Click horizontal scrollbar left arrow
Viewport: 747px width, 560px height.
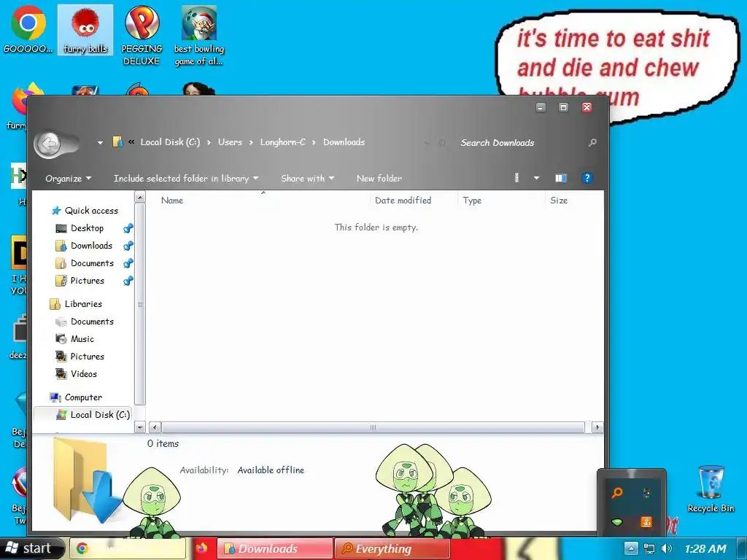click(x=155, y=427)
